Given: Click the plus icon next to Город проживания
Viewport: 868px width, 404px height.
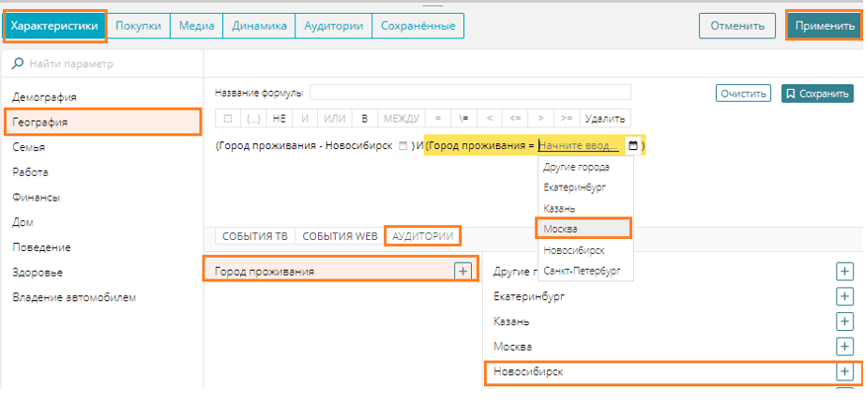Looking at the screenshot, I should click(462, 271).
